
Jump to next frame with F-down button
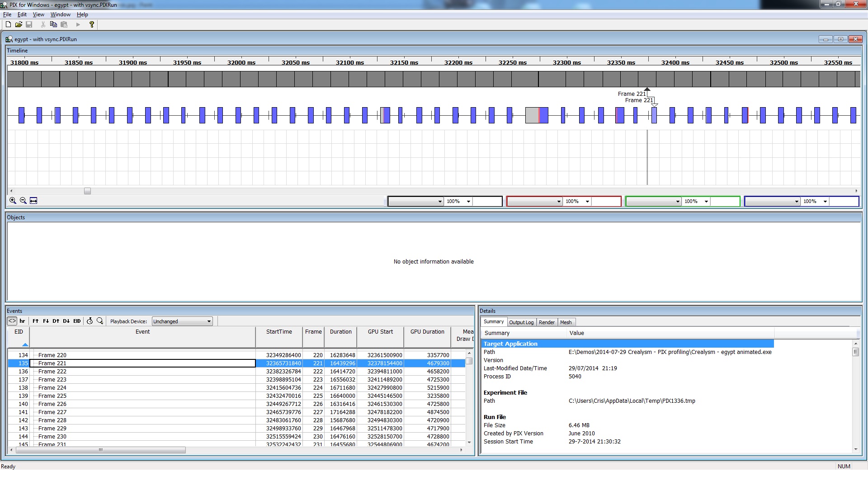pyautogui.click(x=46, y=321)
